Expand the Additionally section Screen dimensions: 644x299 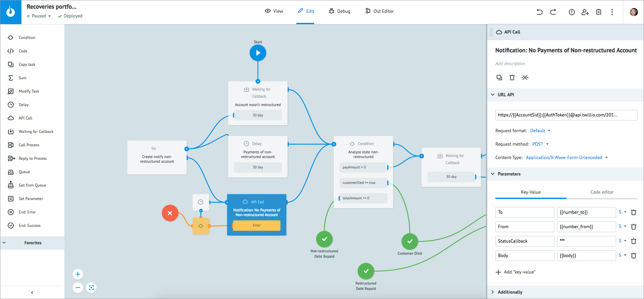point(510,292)
